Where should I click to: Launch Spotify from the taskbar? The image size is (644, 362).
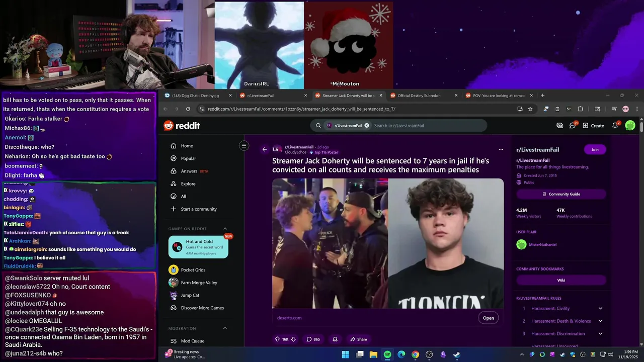point(387,354)
